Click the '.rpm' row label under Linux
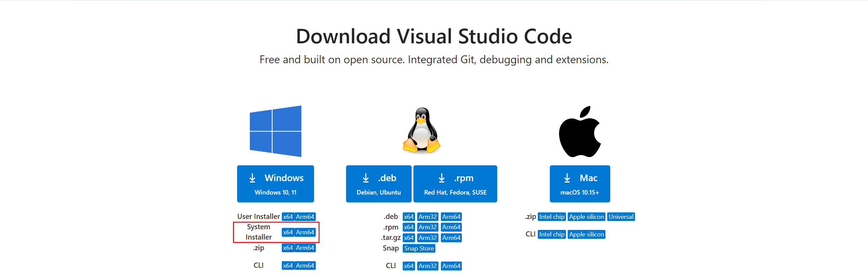The height and width of the screenshot is (277, 868). [x=391, y=227]
